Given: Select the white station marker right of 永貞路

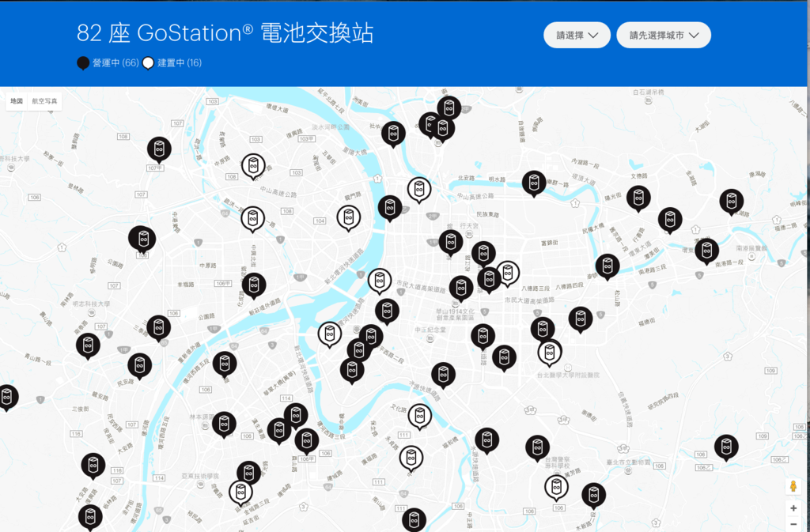Looking at the screenshot, I should [x=411, y=458].
